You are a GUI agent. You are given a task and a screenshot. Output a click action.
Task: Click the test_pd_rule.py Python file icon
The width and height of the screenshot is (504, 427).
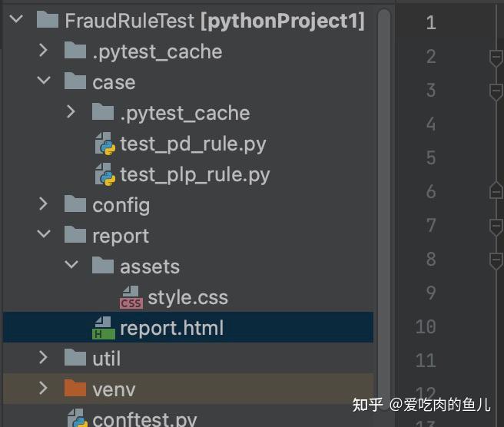(104, 144)
